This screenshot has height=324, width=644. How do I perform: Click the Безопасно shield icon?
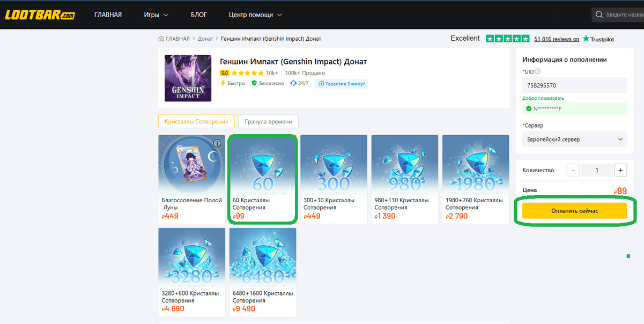tap(254, 84)
